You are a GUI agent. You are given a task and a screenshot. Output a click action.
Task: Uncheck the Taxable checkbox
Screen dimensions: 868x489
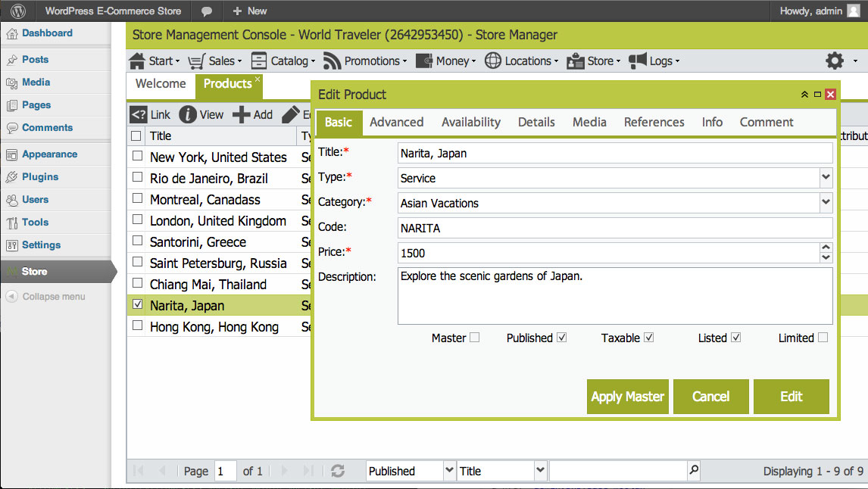click(x=649, y=338)
